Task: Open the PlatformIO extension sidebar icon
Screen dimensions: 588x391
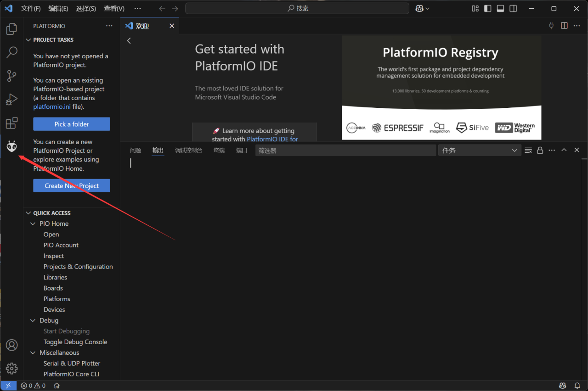Action: coord(11,146)
